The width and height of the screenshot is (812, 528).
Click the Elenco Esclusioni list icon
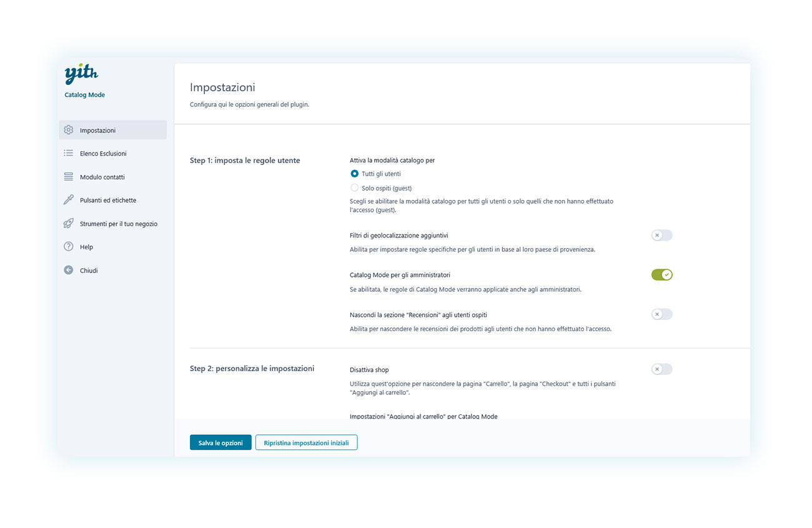pyautogui.click(x=69, y=153)
